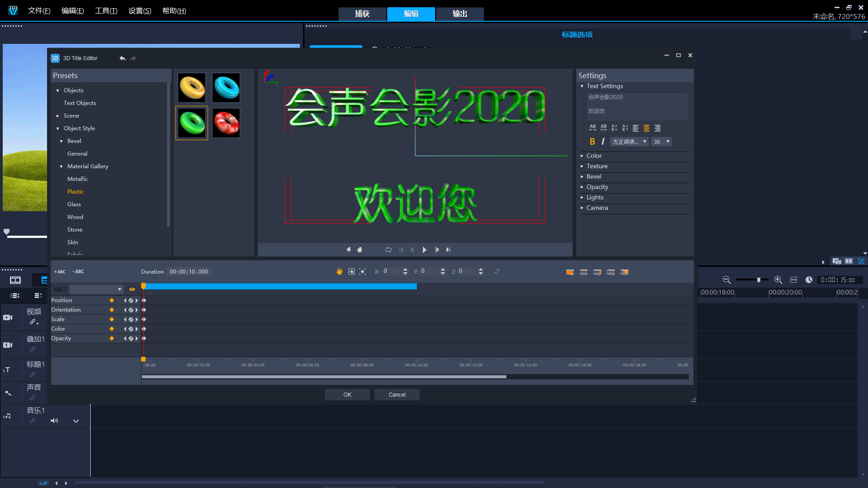The image size is (868, 488).
Task: Click the X position value field
Action: point(391,271)
